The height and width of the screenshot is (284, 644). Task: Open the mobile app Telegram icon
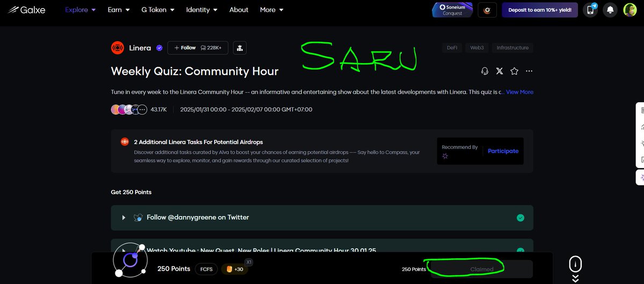coord(590,10)
